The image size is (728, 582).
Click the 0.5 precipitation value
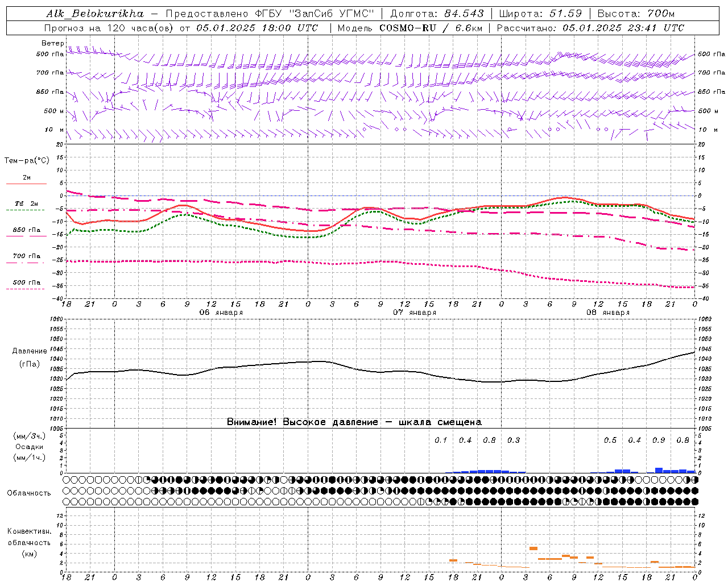point(610,440)
